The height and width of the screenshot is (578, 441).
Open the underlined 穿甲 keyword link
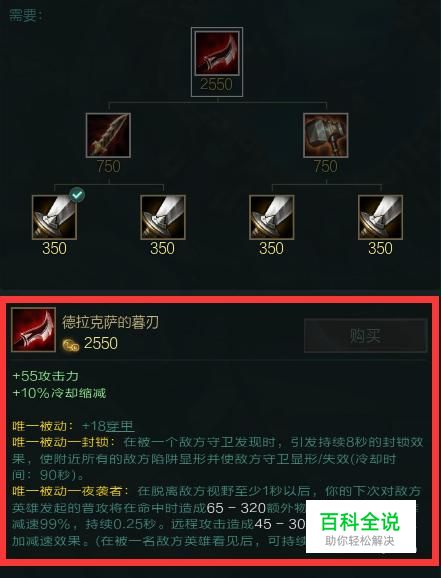[x=119, y=426]
